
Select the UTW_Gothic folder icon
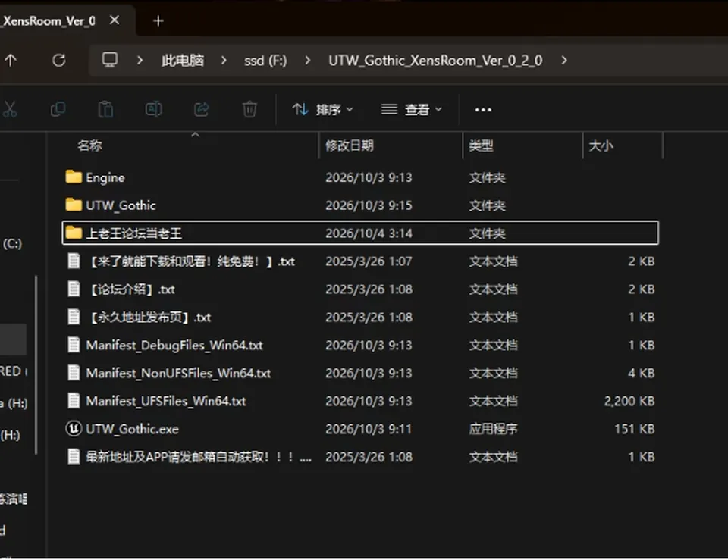point(74,205)
